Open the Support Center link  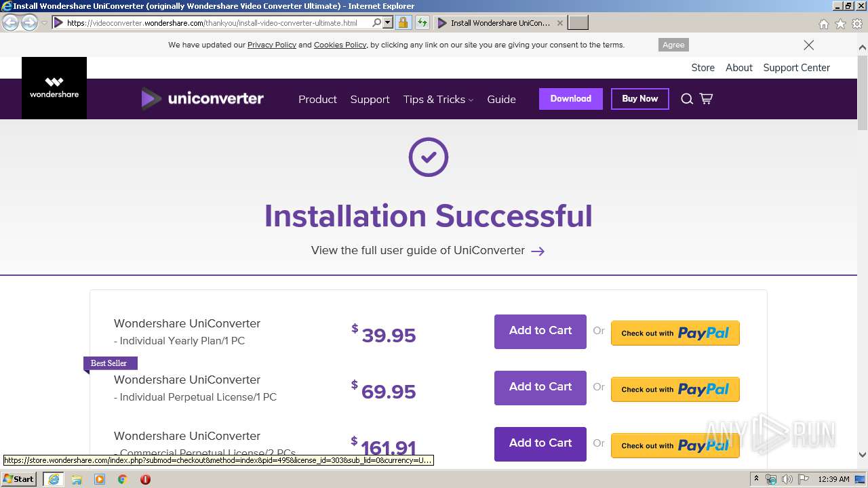coord(796,68)
